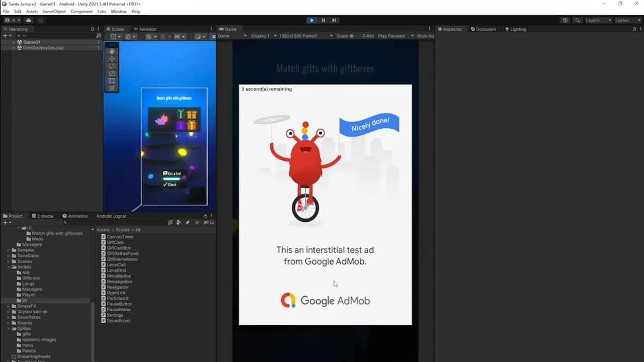Select the Transform tool in Scene view
644x362 pixels.
112,88
